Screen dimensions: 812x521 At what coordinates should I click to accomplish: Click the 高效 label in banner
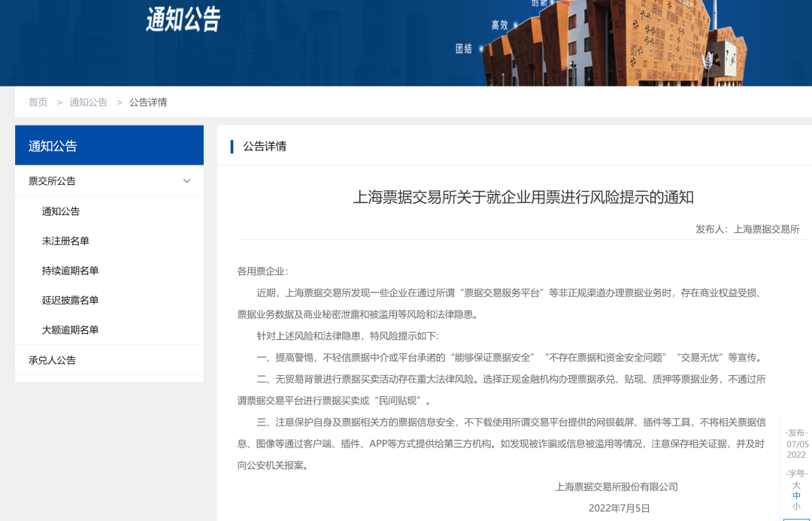499,25
